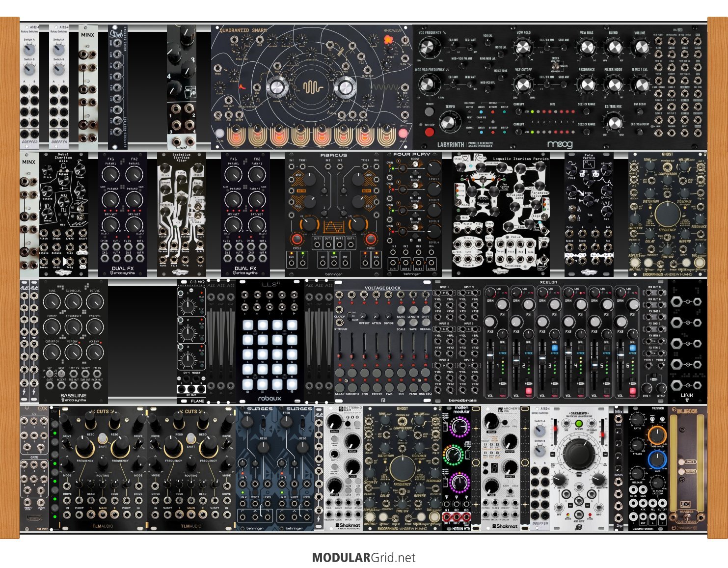Viewport: 728px width, 568px height.
Task: Click the robaux logo under the LL8 pad grid
Action: pos(270,399)
